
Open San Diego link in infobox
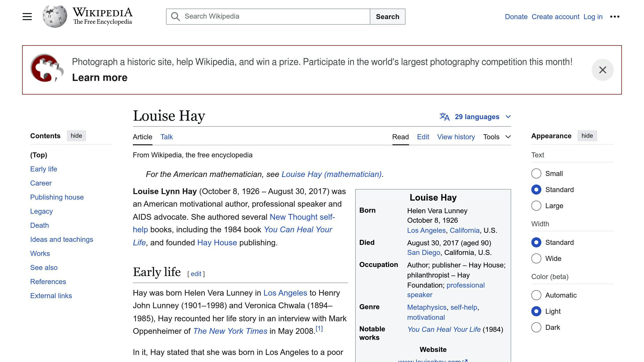coord(424,252)
